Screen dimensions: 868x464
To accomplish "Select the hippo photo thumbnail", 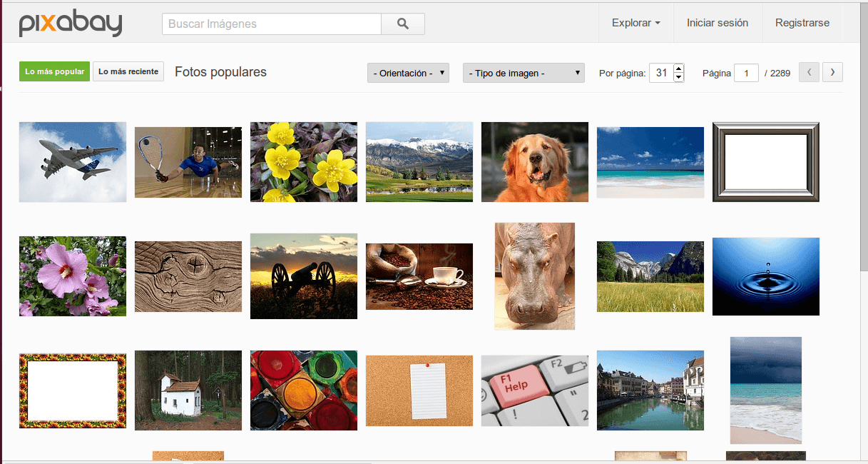I will 535,276.
